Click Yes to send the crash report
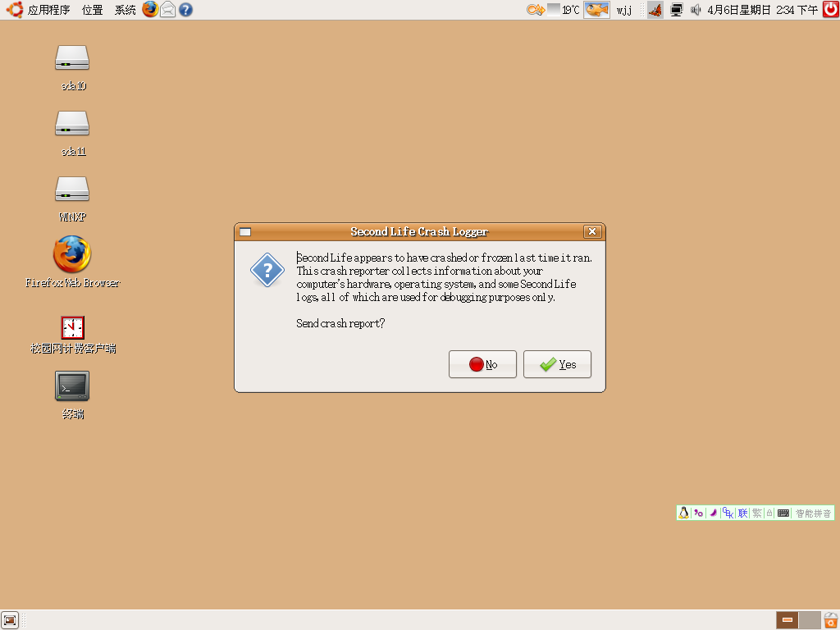This screenshot has width=840, height=630. [557, 364]
